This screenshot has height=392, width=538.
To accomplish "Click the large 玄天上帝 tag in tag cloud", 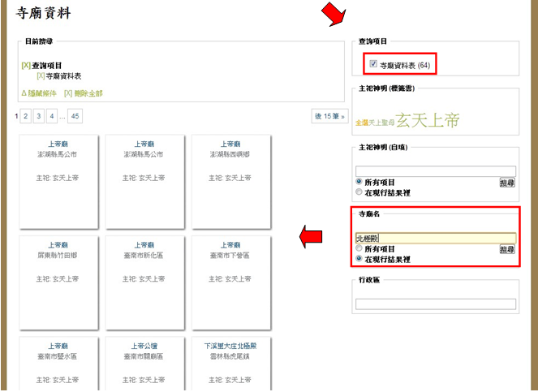I will pos(428,121).
